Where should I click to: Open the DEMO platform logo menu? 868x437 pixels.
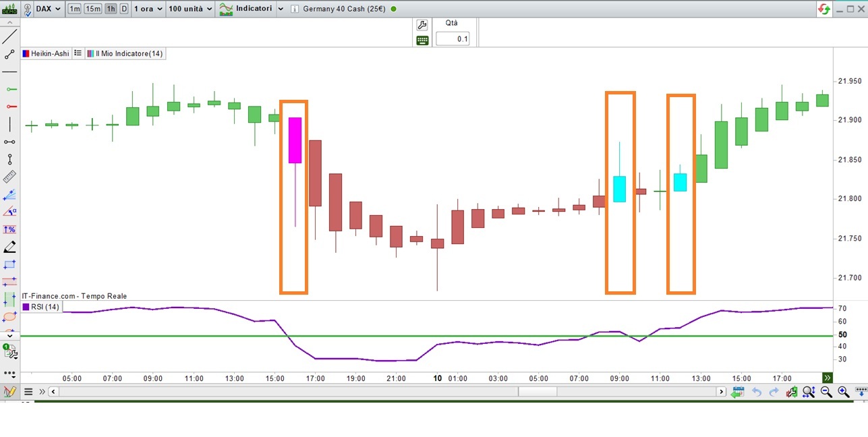pos(9,9)
